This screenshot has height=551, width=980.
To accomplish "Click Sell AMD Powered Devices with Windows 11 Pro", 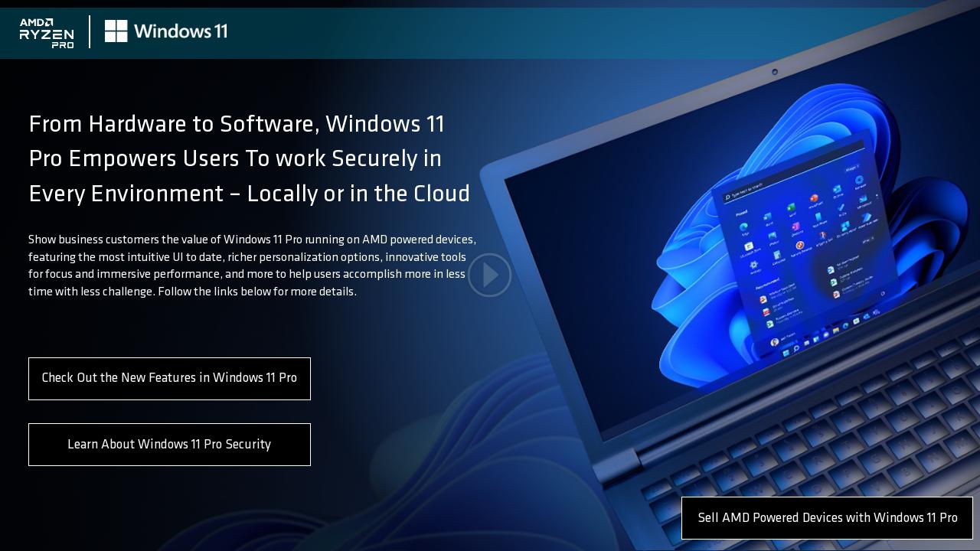I will click(827, 518).
